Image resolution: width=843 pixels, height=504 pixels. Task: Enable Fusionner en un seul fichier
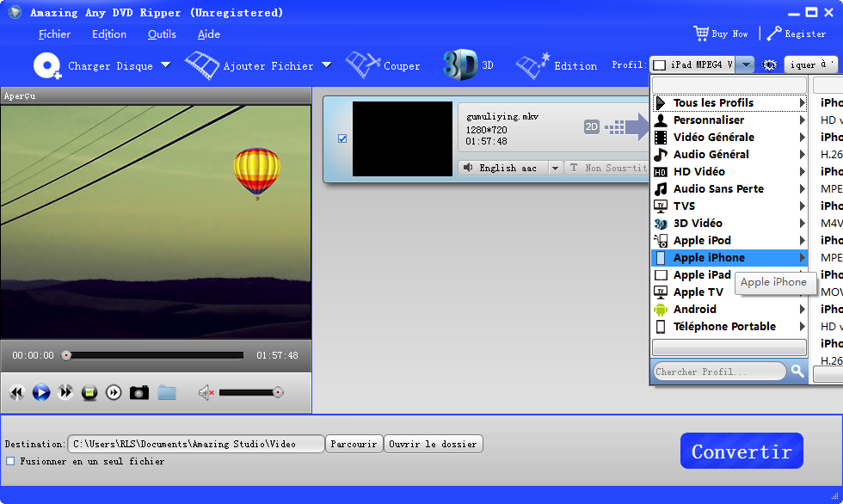[x=10, y=461]
